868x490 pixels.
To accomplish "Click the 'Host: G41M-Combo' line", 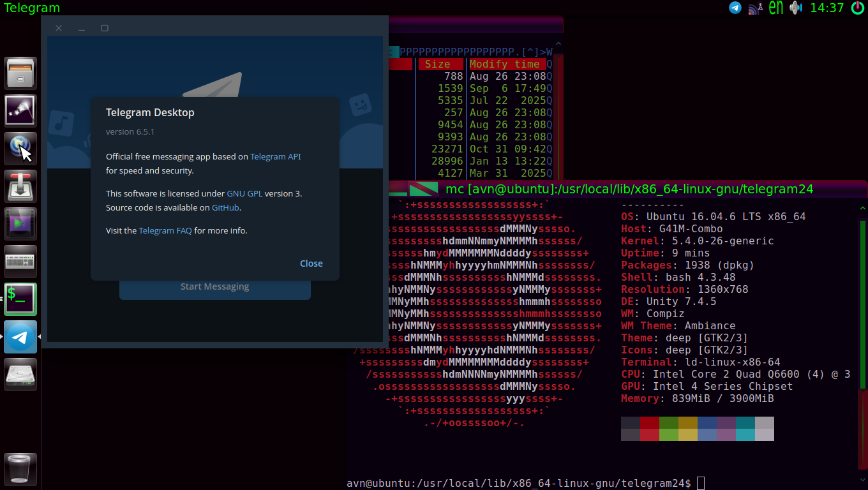I will click(x=672, y=228).
